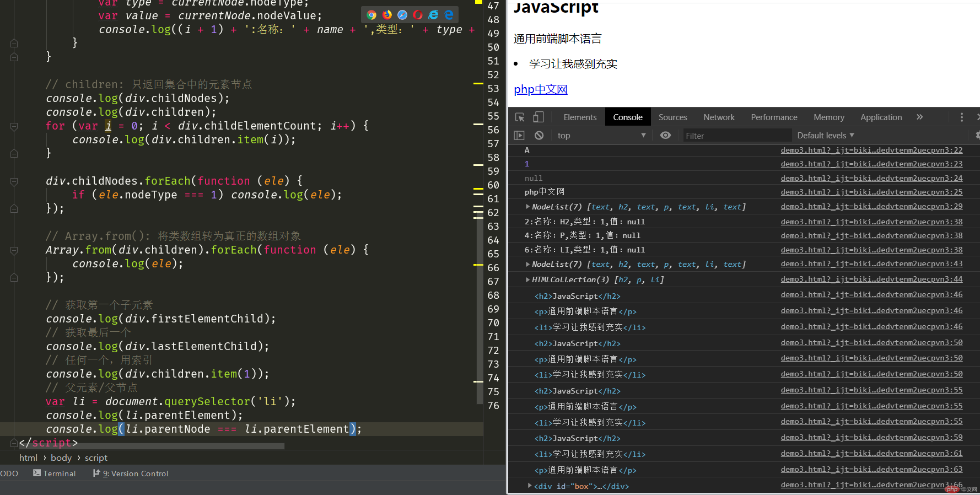Switch to the Elements tab
980x495 pixels.
pos(580,117)
